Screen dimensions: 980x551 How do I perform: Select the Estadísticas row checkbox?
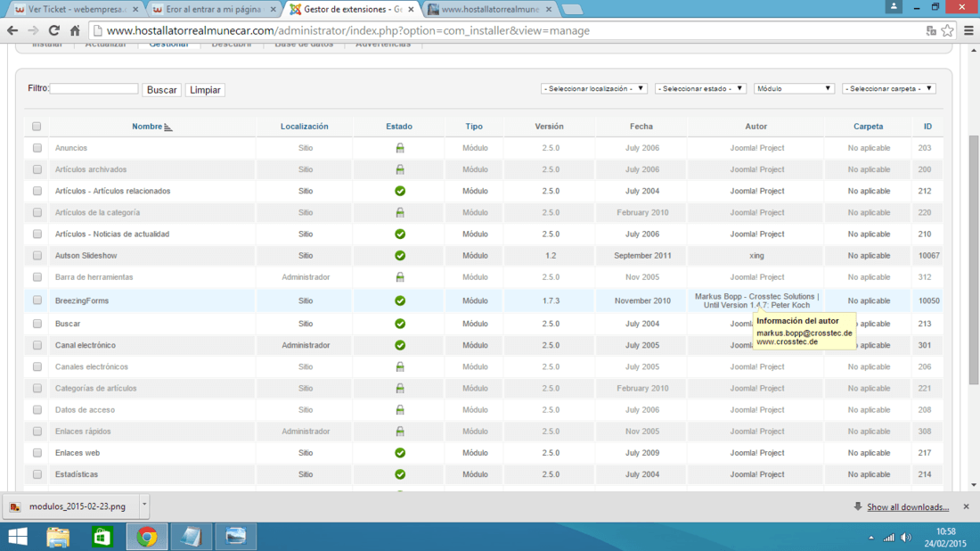(x=37, y=474)
